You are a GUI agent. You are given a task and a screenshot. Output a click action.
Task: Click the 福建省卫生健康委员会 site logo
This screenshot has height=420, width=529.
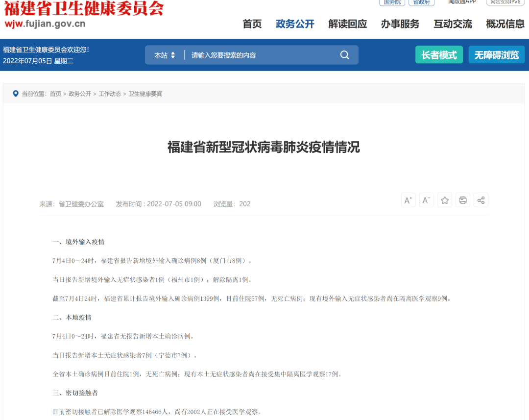click(x=84, y=8)
